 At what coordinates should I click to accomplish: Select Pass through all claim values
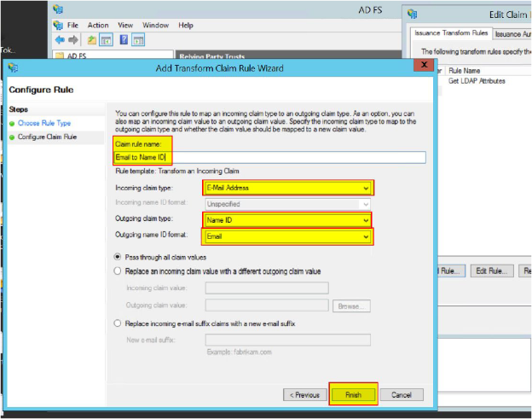(119, 257)
